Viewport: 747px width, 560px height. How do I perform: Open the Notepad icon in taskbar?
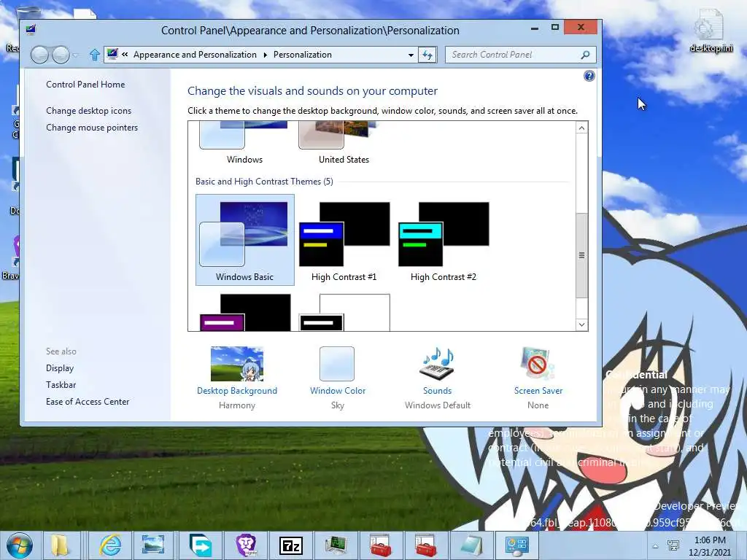coord(471,545)
